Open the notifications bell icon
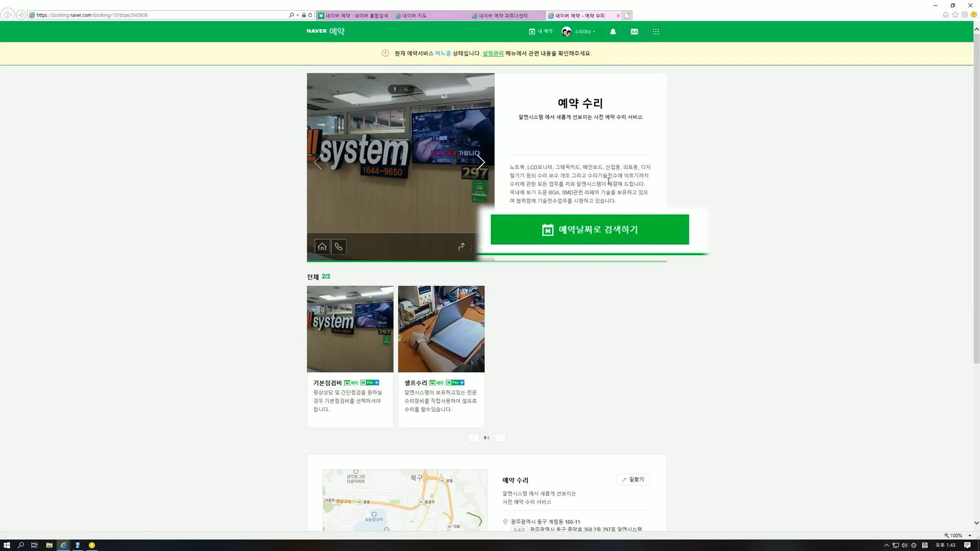This screenshot has width=980, height=551. click(x=613, y=32)
